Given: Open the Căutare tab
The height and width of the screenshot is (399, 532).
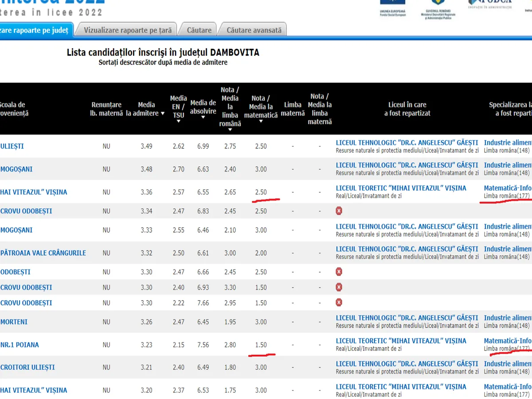Looking at the screenshot, I should click(199, 30).
